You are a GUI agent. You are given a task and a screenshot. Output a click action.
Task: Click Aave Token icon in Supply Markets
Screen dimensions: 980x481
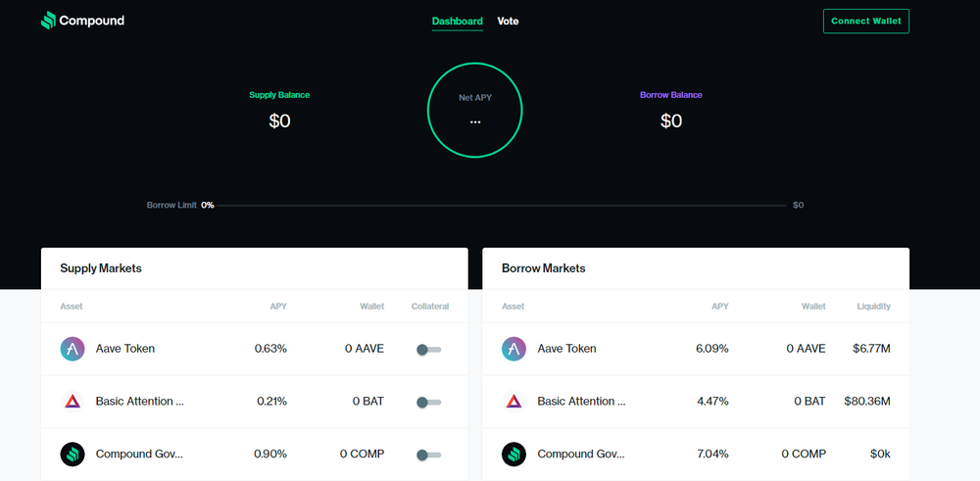pos(73,349)
